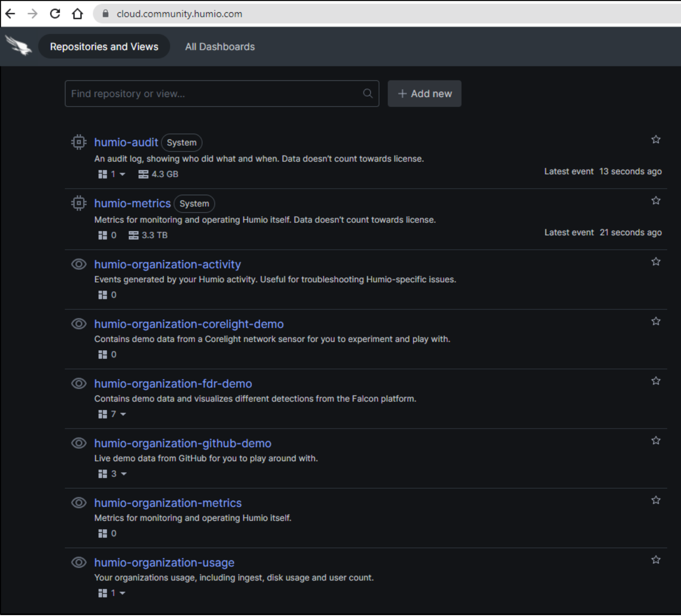This screenshot has height=616, width=681.
Task: Go to browser home icon
Action: point(77,14)
